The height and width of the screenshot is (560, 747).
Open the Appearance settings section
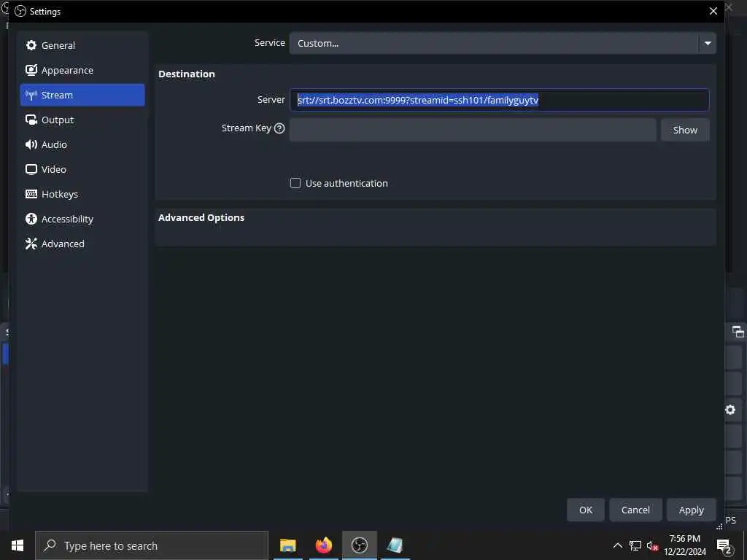coord(82,70)
